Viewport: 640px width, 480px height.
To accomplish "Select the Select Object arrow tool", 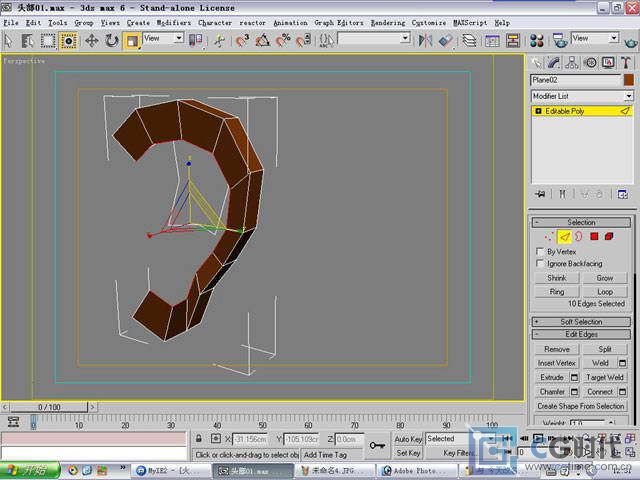I will tap(8, 40).
